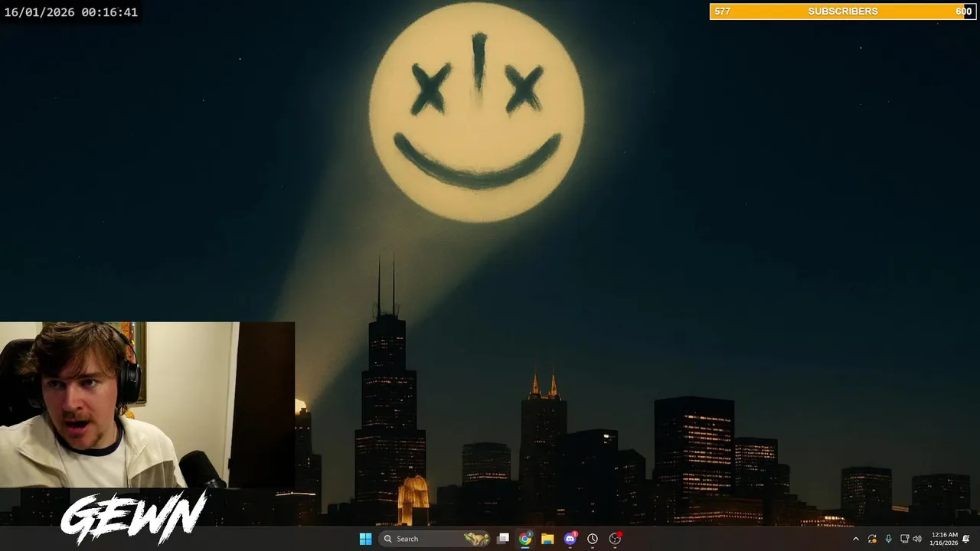The height and width of the screenshot is (551, 980).
Task: Open network settings from the tray
Action: click(x=904, y=539)
